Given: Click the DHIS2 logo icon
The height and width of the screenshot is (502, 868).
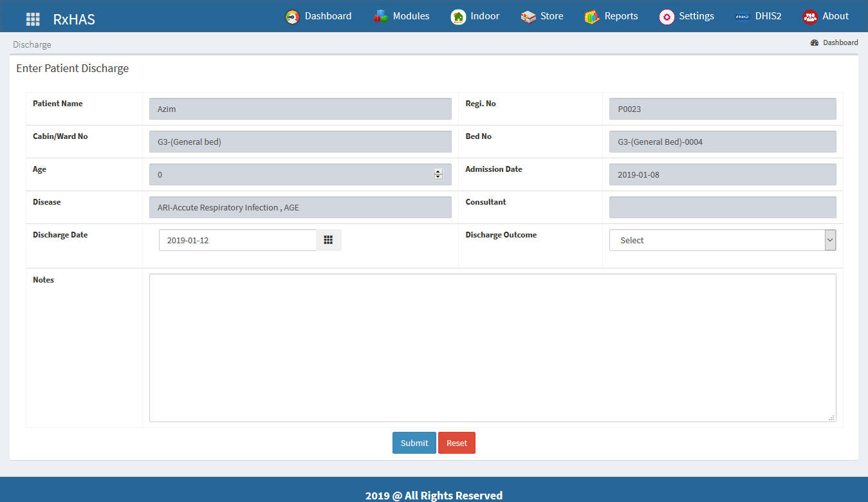Looking at the screenshot, I should click(x=743, y=17).
